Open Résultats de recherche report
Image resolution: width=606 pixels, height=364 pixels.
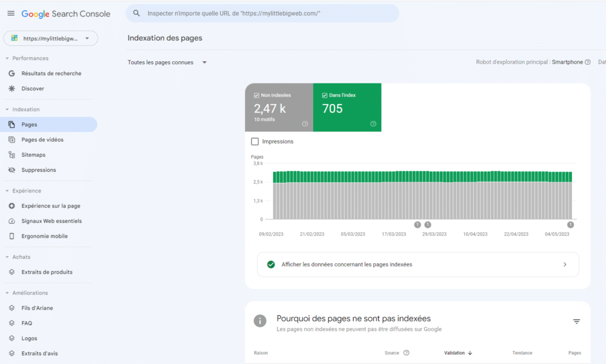coord(48,73)
